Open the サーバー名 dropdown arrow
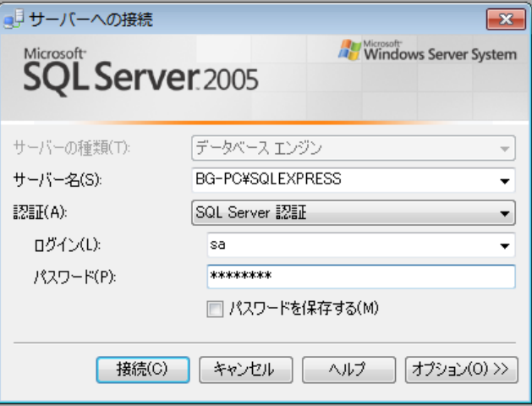The width and height of the screenshot is (532, 406). click(x=505, y=181)
